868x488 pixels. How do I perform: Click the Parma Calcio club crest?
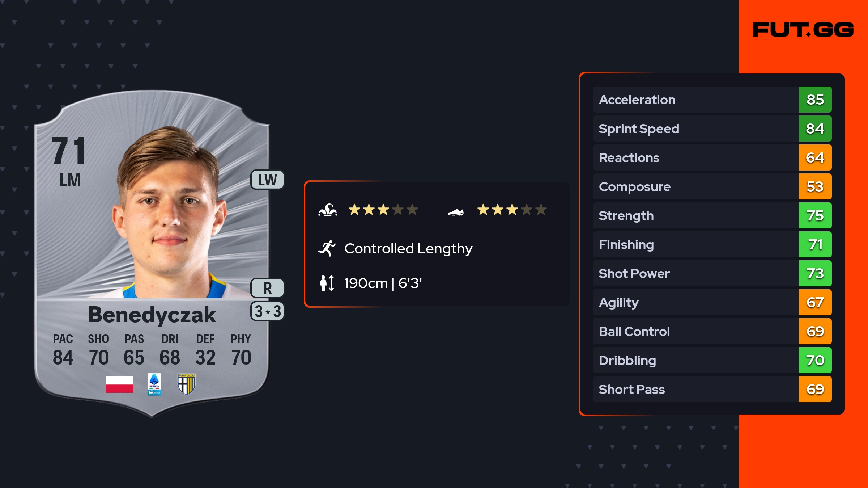point(187,384)
